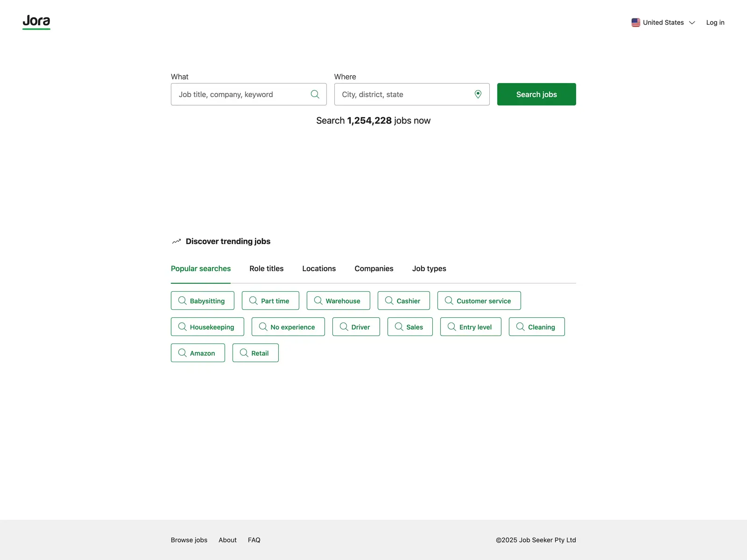
Task: Click the search icon in the Driver chip
Action: (344, 327)
